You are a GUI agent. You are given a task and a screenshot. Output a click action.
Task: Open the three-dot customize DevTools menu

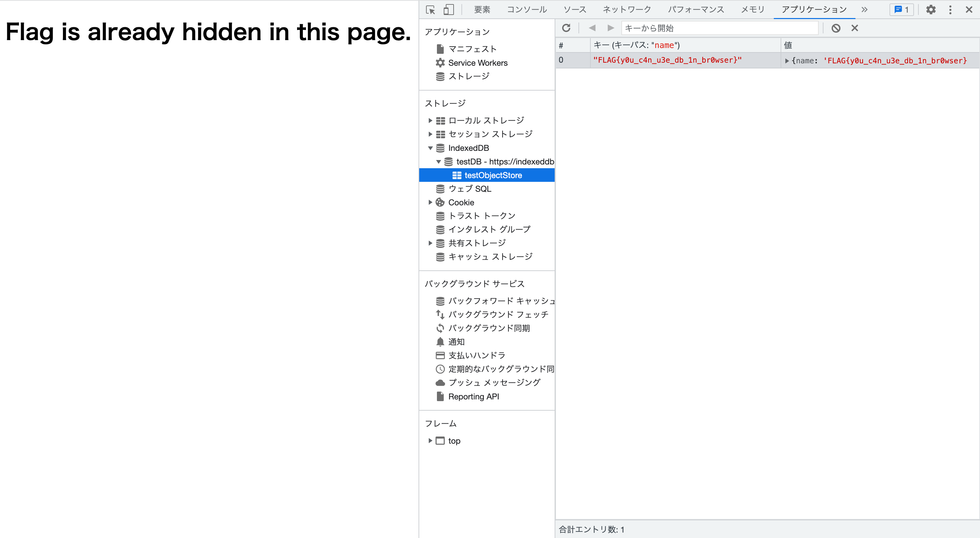(x=950, y=10)
